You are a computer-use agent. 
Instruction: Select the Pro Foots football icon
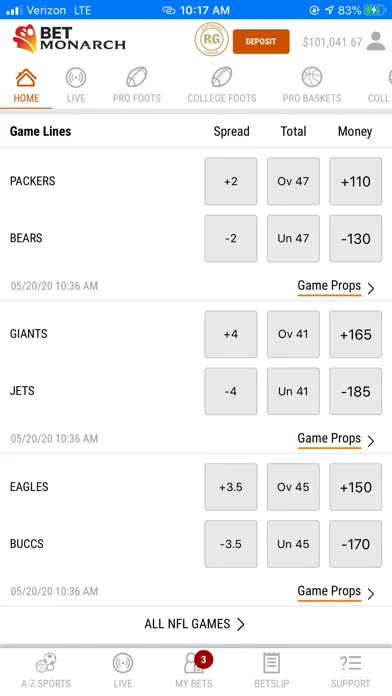(137, 78)
